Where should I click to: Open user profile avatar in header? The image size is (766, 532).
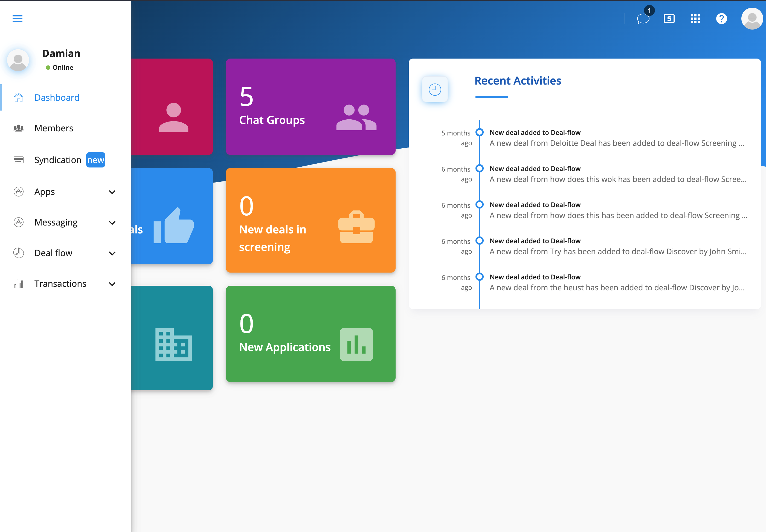click(x=752, y=19)
